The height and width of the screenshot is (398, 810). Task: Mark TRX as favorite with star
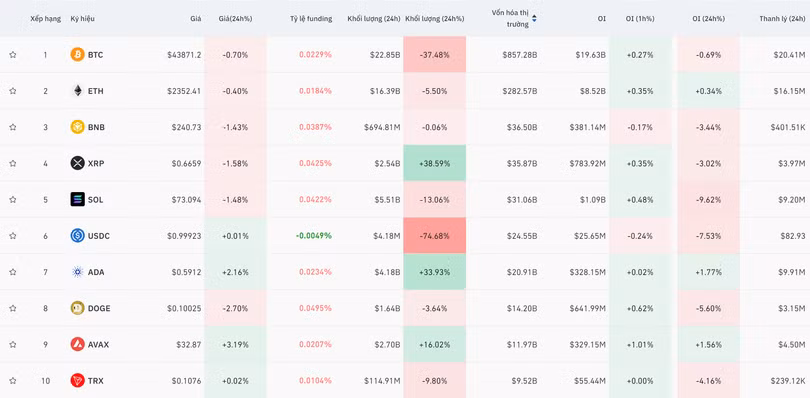(x=13, y=380)
